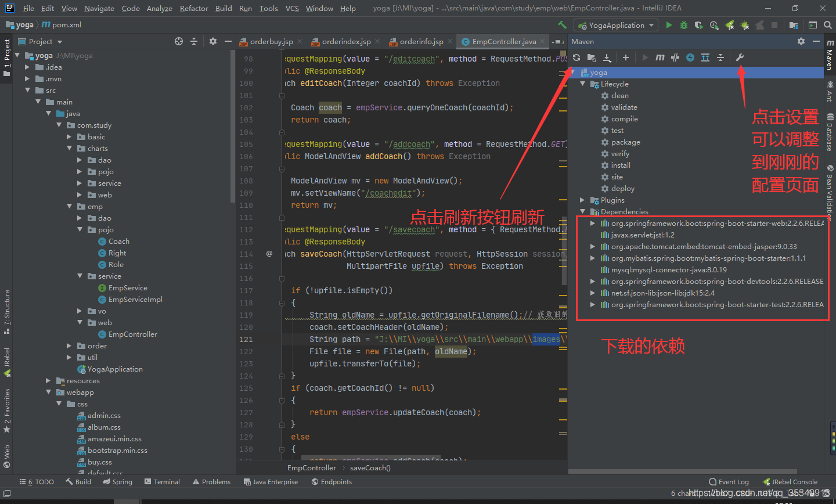Viewport: 836px width, 504px height.
Task: Show Maven dependencies diagram icon
Action: click(x=705, y=57)
